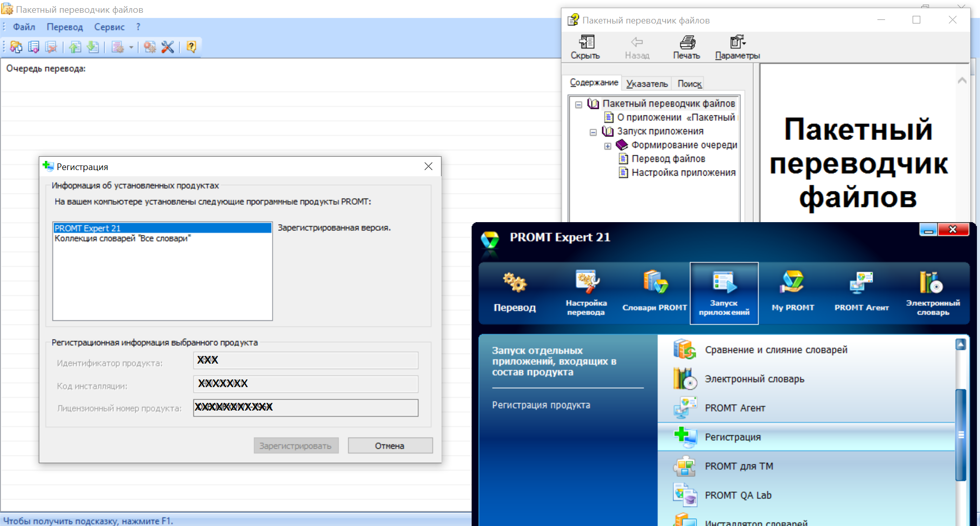The width and height of the screenshot is (980, 526).
Task: Switch to the Содержание tab
Action: coord(594,82)
